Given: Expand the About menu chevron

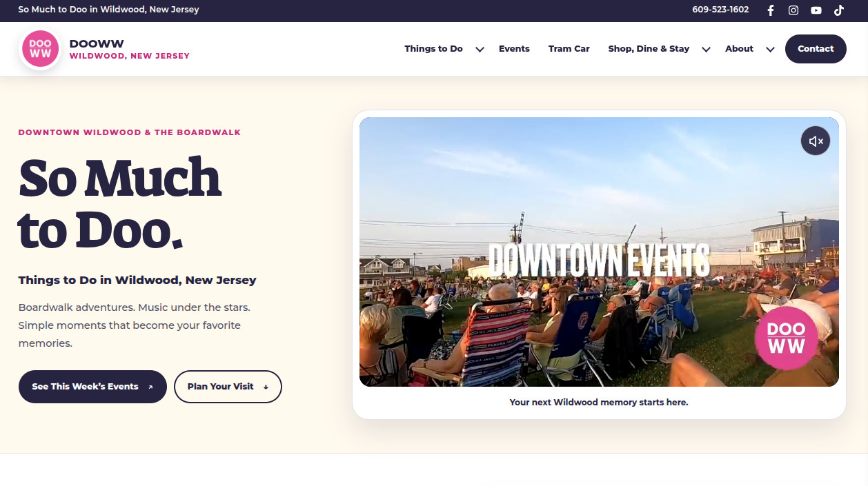Looking at the screenshot, I should [x=770, y=49].
